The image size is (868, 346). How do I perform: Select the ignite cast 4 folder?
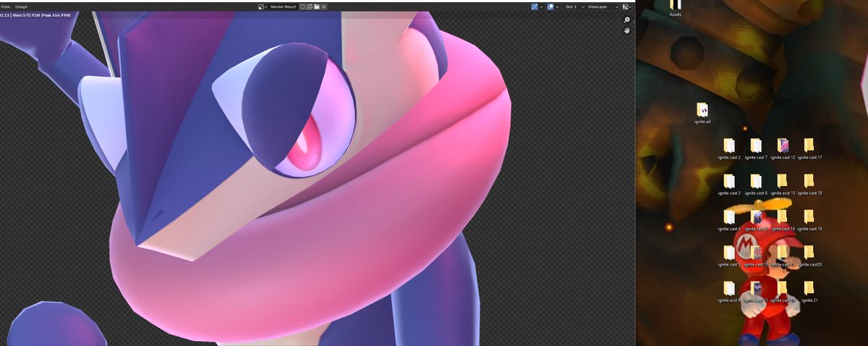coord(728,220)
